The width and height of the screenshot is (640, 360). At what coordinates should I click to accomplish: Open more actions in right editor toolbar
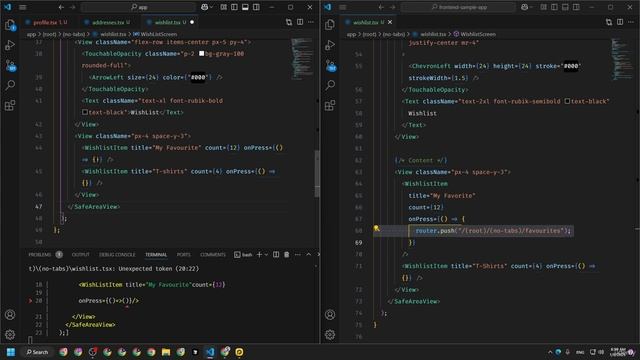point(631,22)
